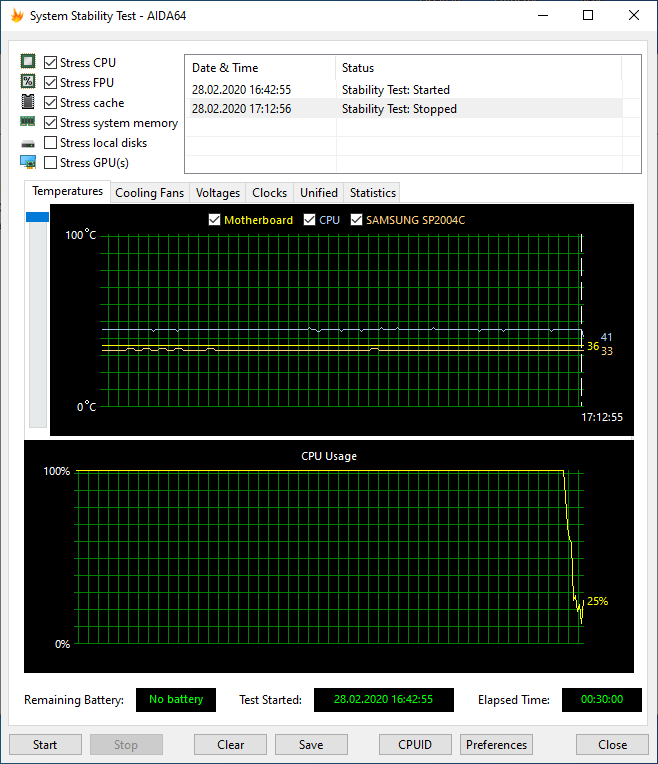Click the 33 drive temperature value
Viewport: 658px width, 764px height.
[607, 351]
